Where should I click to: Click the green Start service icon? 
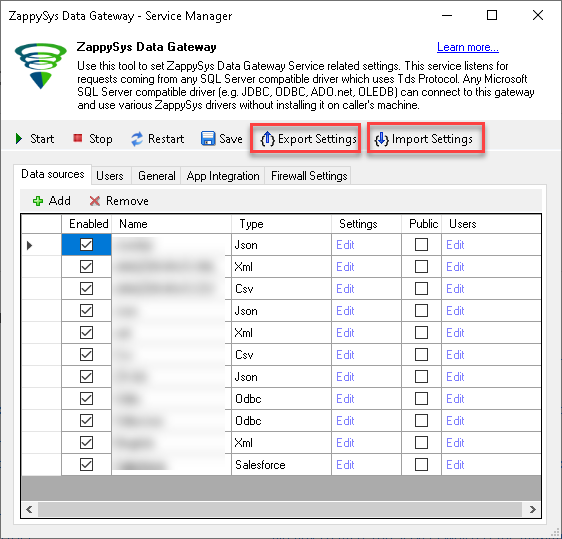point(19,139)
